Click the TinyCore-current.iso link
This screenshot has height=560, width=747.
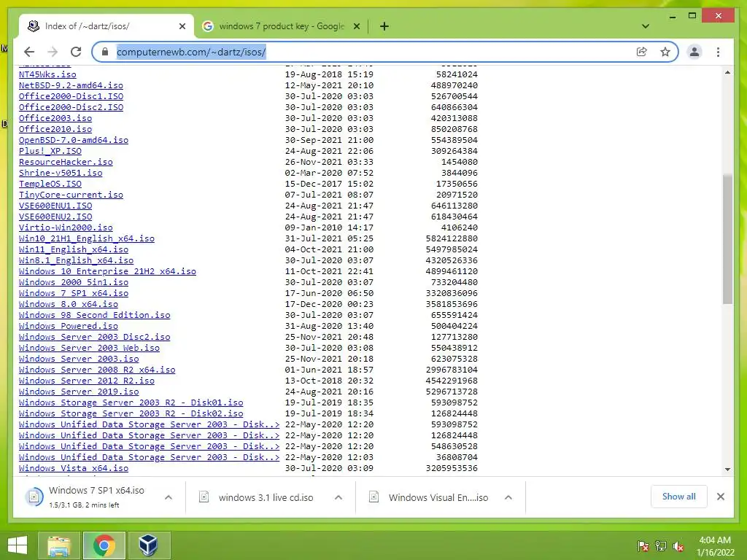tap(71, 195)
